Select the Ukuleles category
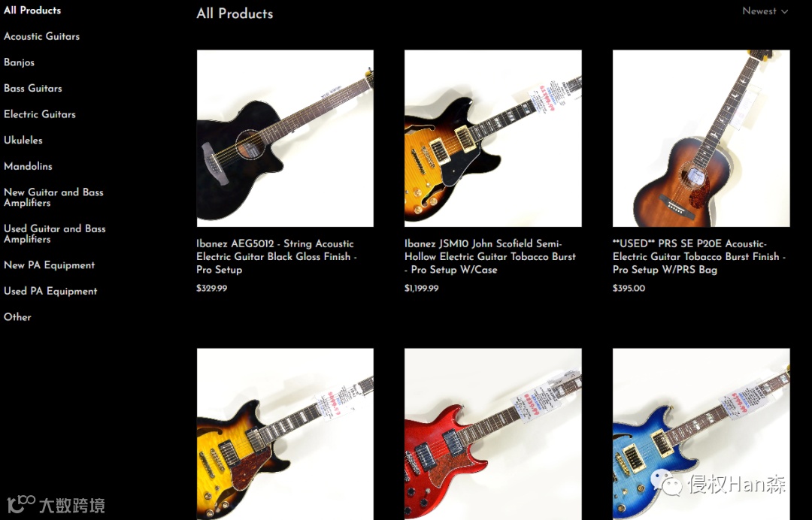 [23, 140]
